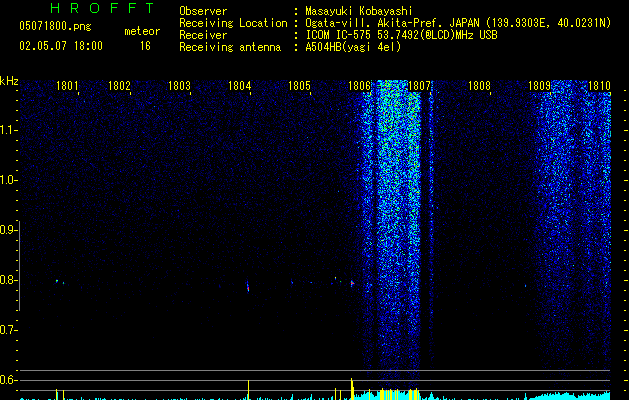Click the 1.0 kHz axis label
Screen dimensions: 629x400
(7, 180)
